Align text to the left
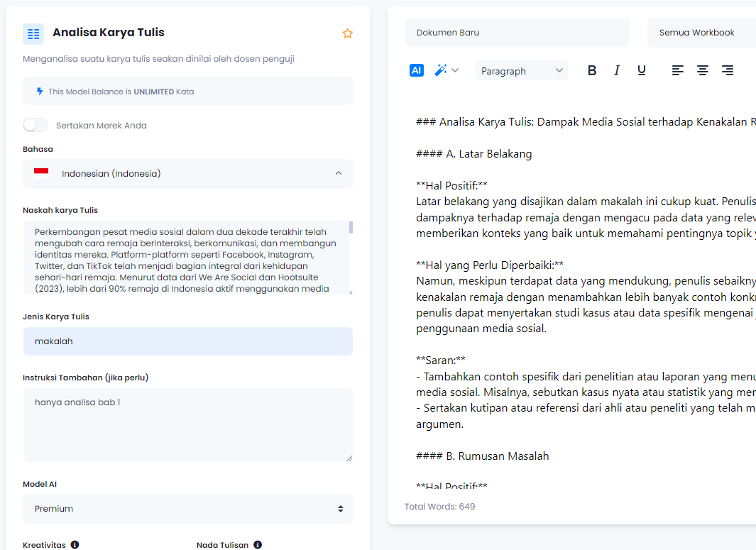 click(677, 70)
